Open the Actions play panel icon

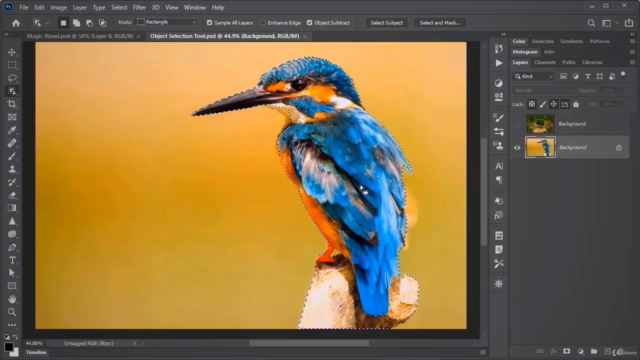coord(499,63)
